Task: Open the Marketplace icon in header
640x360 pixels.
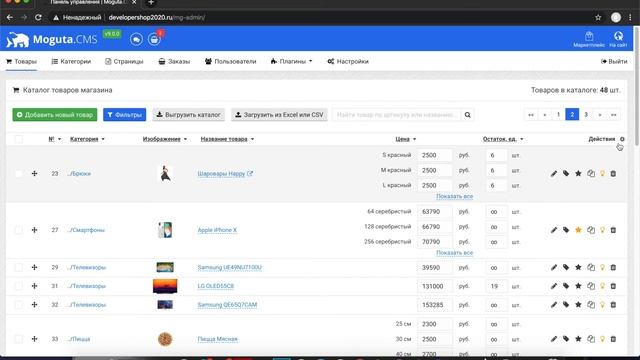Action: (x=589, y=40)
